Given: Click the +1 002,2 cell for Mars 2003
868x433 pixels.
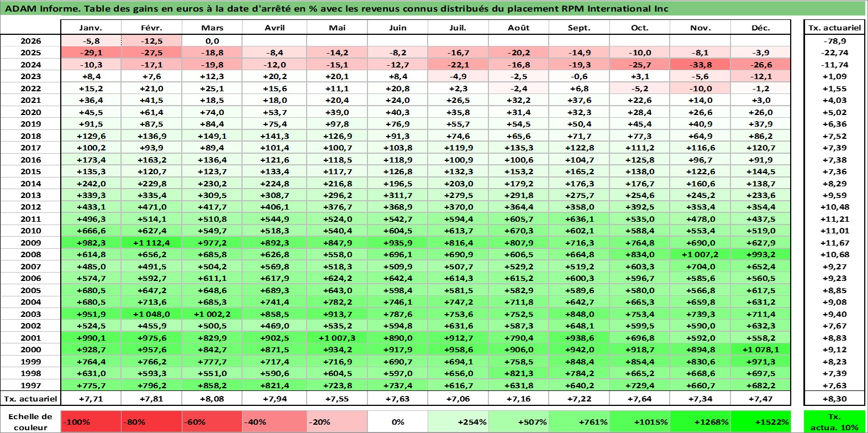Looking at the screenshot, I should pyautogui.click(x=212, y=314).
